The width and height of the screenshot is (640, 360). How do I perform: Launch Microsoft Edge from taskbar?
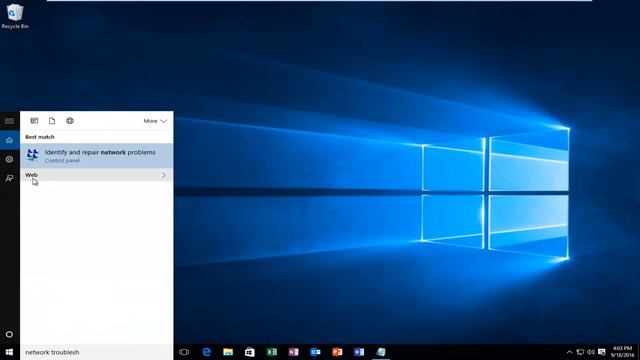(206, 352)
